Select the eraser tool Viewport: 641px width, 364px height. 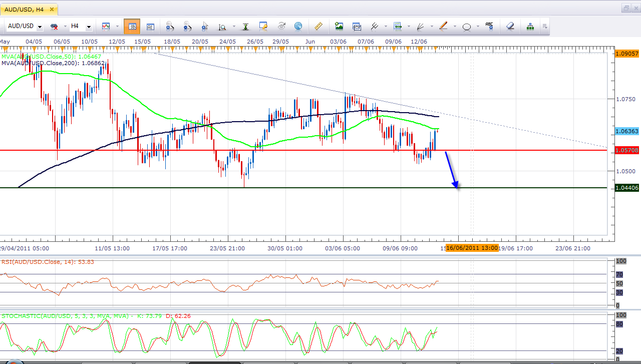click(x=510, y=26)
